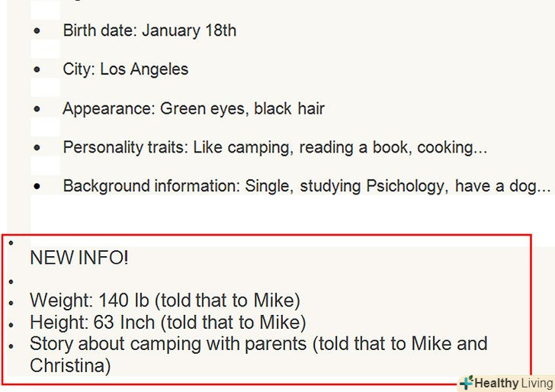Place cursor in City: Los Angeles text

point(125,69)
